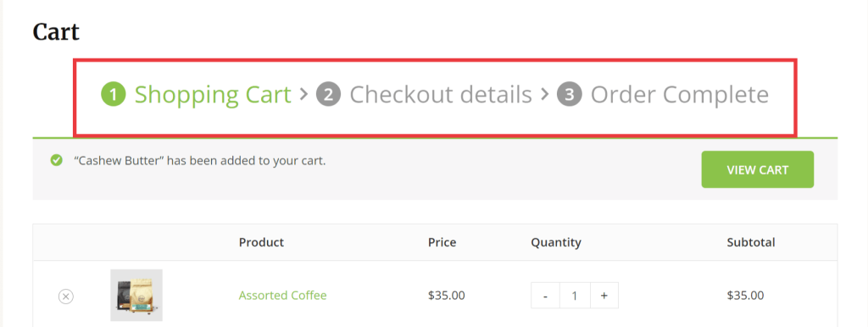Decrease Assorted Coffee quantity with minus button
Viewport: 868px width, 327px height.
545,296
